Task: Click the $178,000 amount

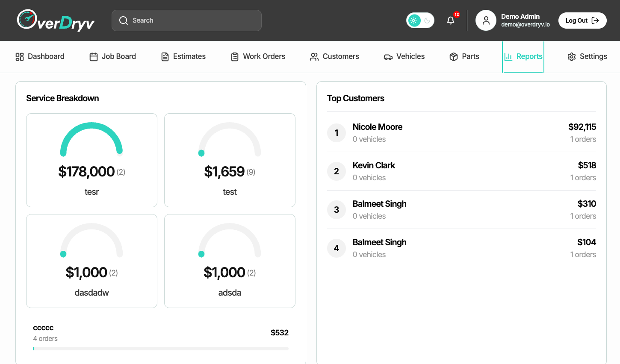Action: tap(86, 172)
